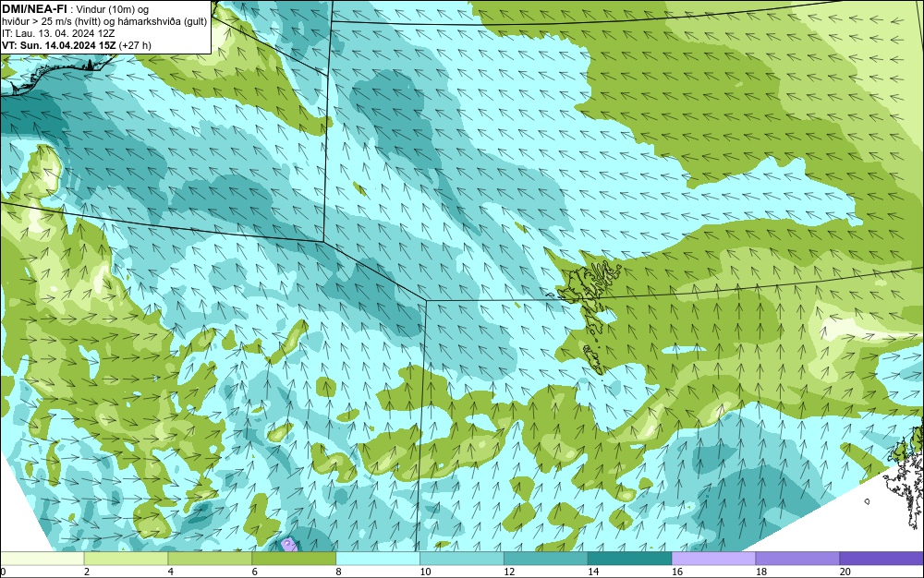Click the 14–16 m/s dark teal swatch
This screenshot has width=924, height=578.
[x=630, y=558]
